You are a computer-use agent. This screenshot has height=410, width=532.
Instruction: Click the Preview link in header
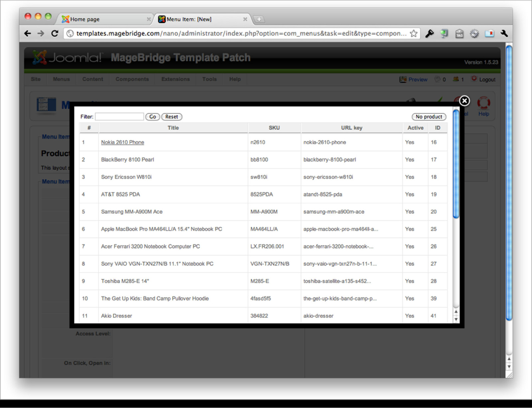[x=418, y=80]
